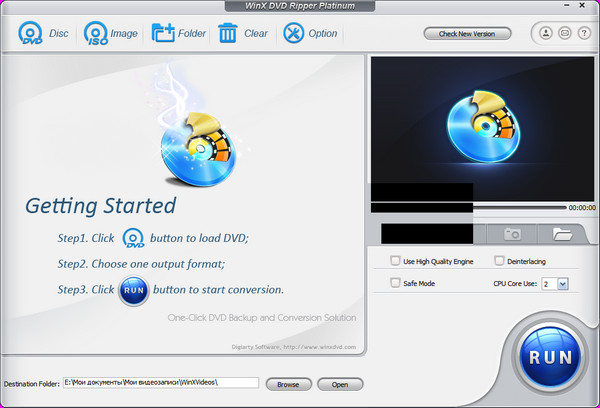Open the Option settings

pyautogui.click(x=310, y=33)
